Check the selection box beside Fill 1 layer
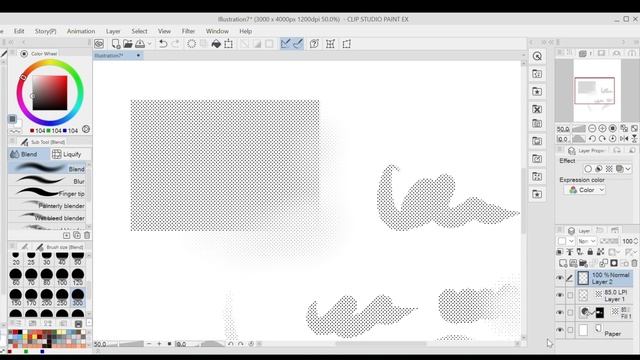The height and width of the screenshot is (360, 640). click(570, 313)
